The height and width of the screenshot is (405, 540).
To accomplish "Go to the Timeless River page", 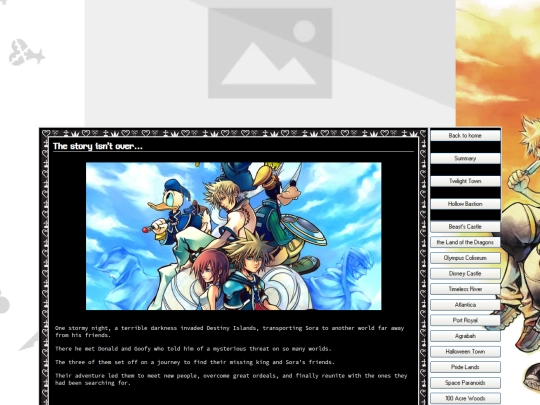I will coord(465,289).
